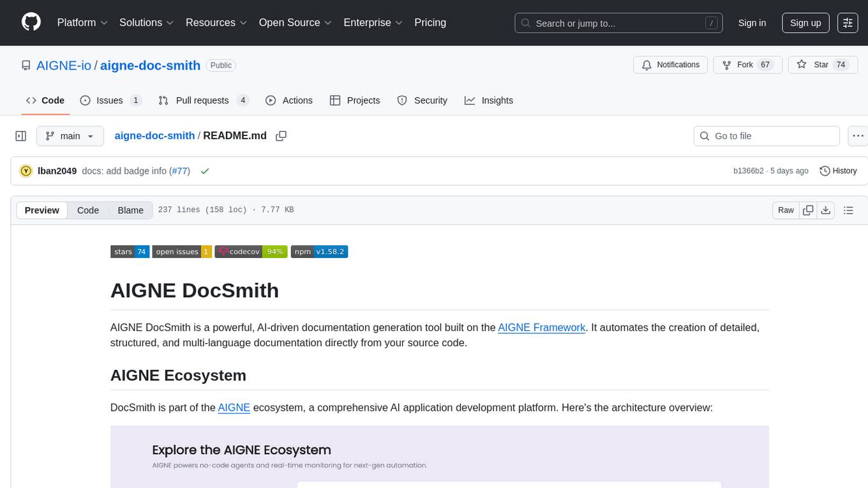868x488 pixels.
Task: Open commit b1366b2
Action: coord(749,171)
